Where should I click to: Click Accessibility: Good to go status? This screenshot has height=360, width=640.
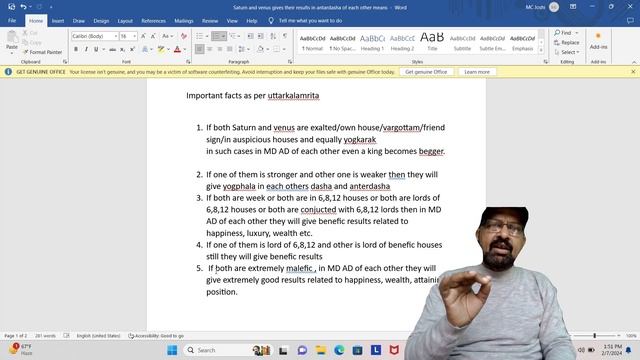[156, 336]
